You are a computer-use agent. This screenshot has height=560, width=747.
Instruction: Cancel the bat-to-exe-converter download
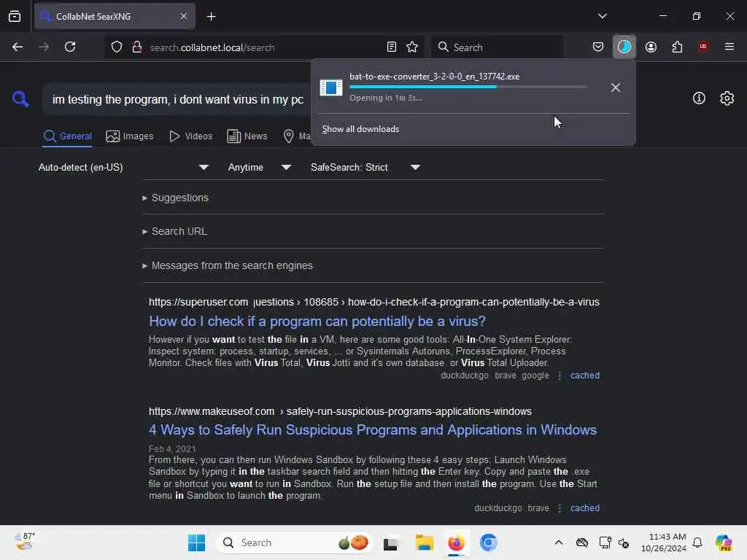(616, 87)
